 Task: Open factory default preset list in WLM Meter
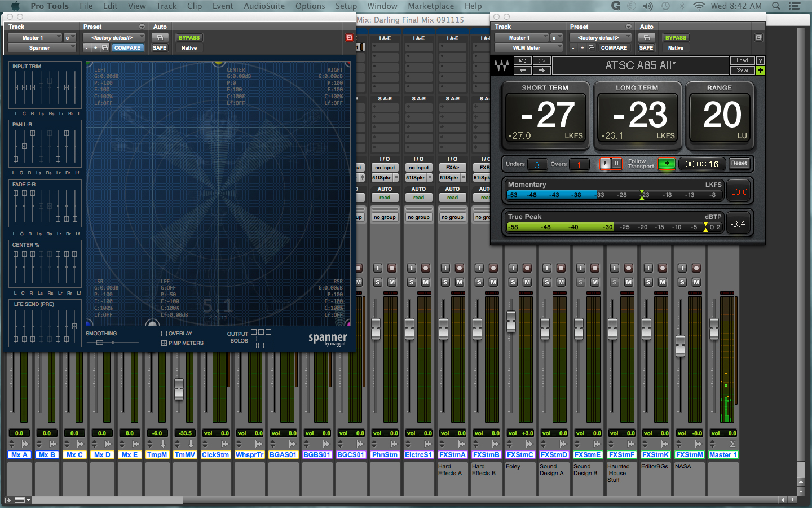600,38
